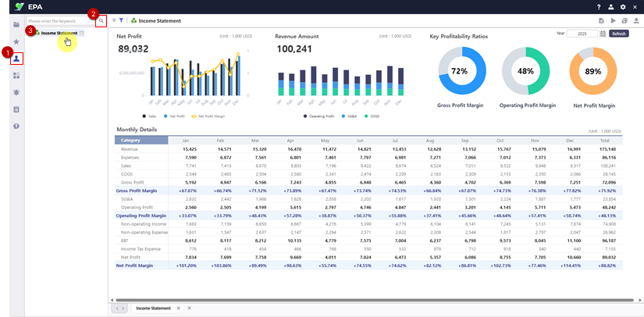Click the keyword search input field
Image resolution: width=644 pixels, height=317 pixels.
coord(59,20)
